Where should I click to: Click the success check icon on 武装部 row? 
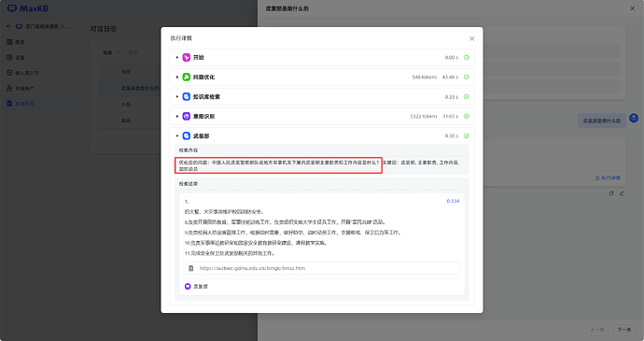[x=466, y=135]
